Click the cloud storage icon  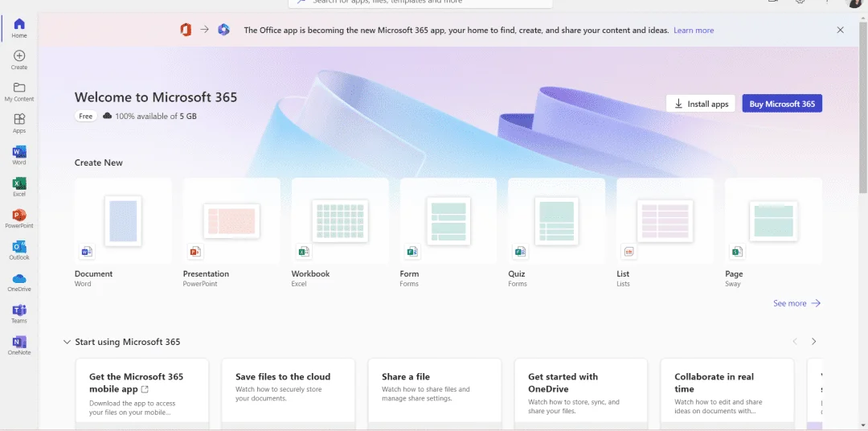tap(108, 116)
